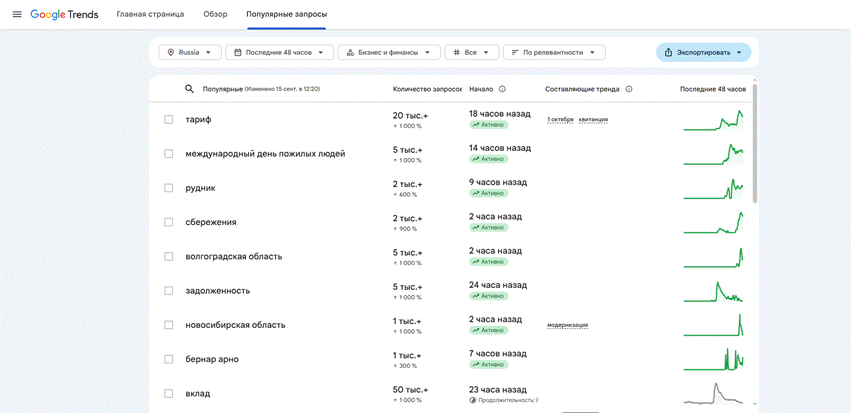Tick the checkbox beside бернар арно
851x413 pixels.
[169, 359]
